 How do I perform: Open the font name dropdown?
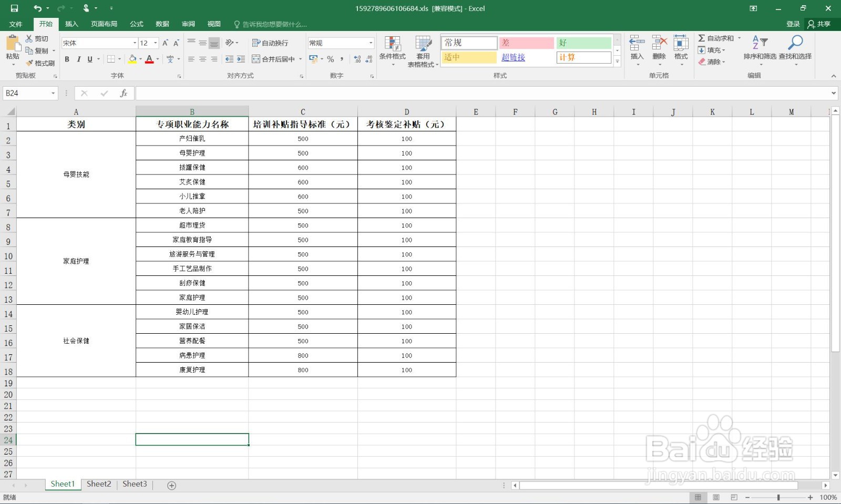point(135,43)
